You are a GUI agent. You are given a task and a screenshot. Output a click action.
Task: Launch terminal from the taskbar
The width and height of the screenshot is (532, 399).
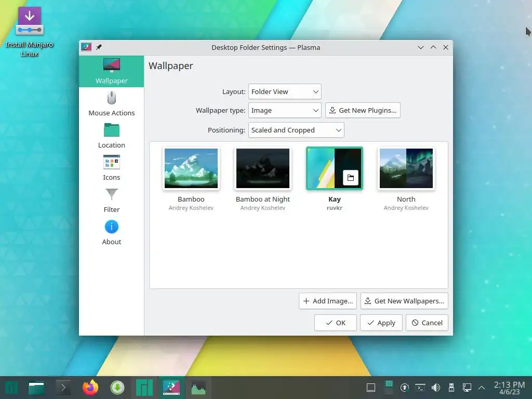coord(63,388)
